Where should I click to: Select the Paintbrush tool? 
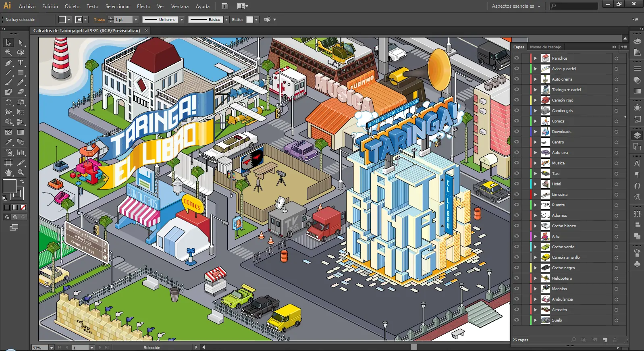point(8,83)
